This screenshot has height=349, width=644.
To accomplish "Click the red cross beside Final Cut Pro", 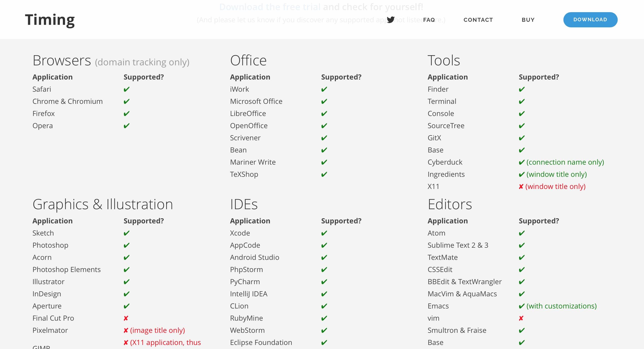I will pyautogui.click(x=126, y=318).
